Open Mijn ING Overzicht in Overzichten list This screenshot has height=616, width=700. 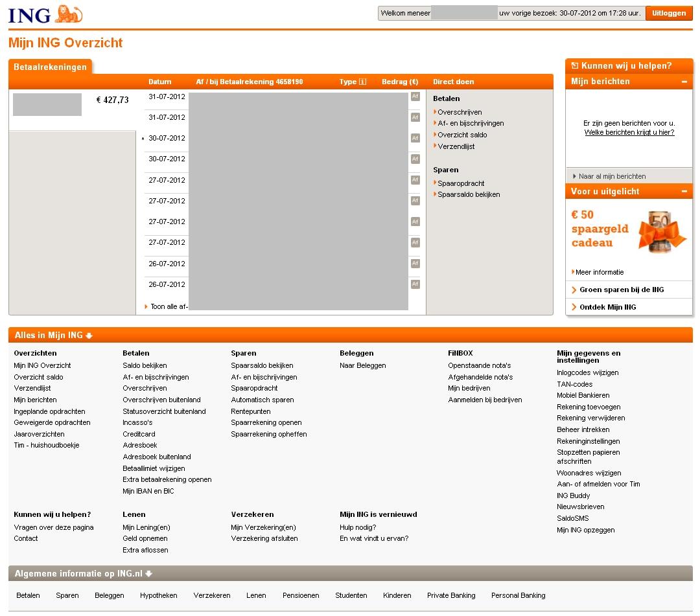42,365
